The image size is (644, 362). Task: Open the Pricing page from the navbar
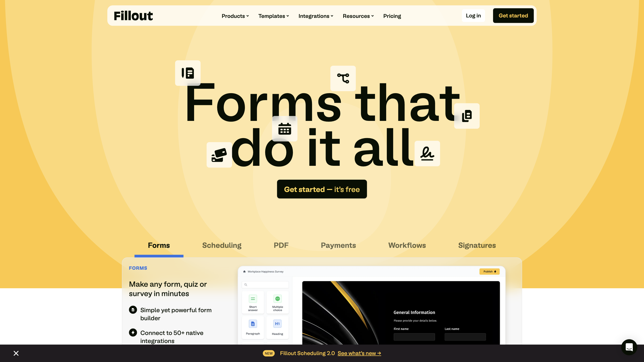(x=392, y=16)
